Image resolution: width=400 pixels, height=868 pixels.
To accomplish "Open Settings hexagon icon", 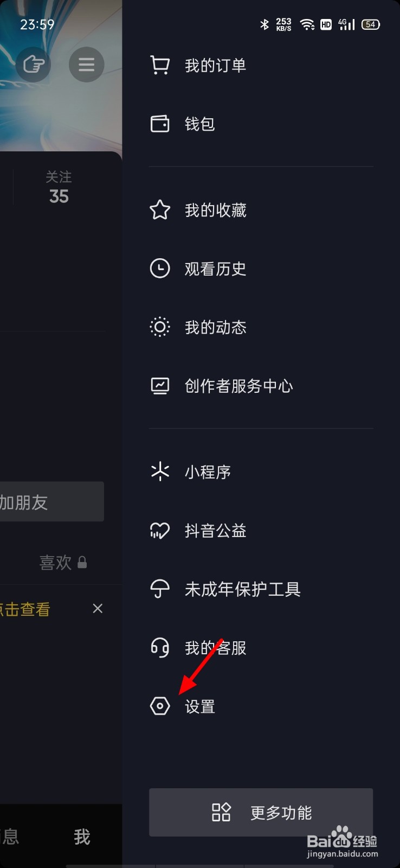I will (160, 706).
